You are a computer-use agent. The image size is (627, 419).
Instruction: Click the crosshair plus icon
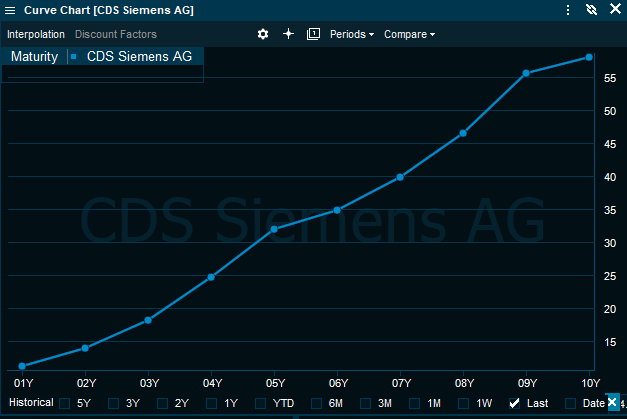click(288, 34)
